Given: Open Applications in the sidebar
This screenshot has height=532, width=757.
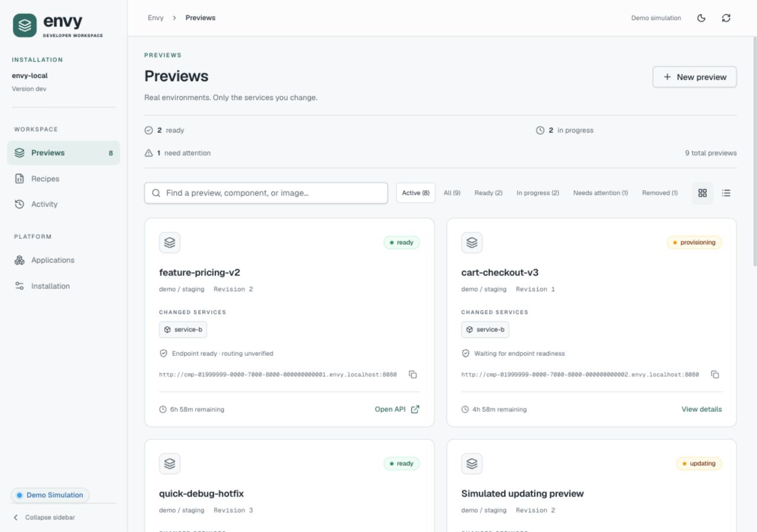Looking at the screenshot, I should (63, 260).
